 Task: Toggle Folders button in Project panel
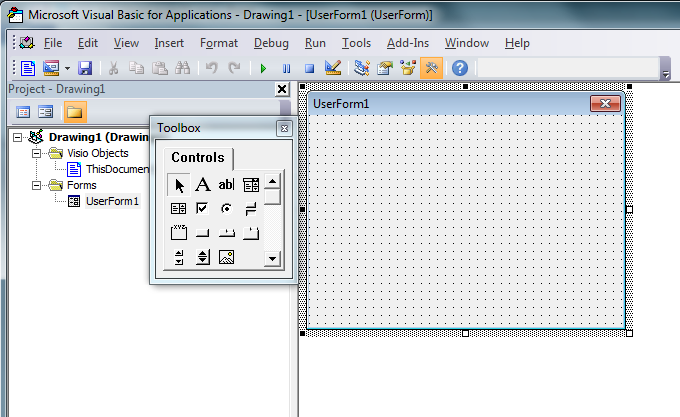pos(75,112)
